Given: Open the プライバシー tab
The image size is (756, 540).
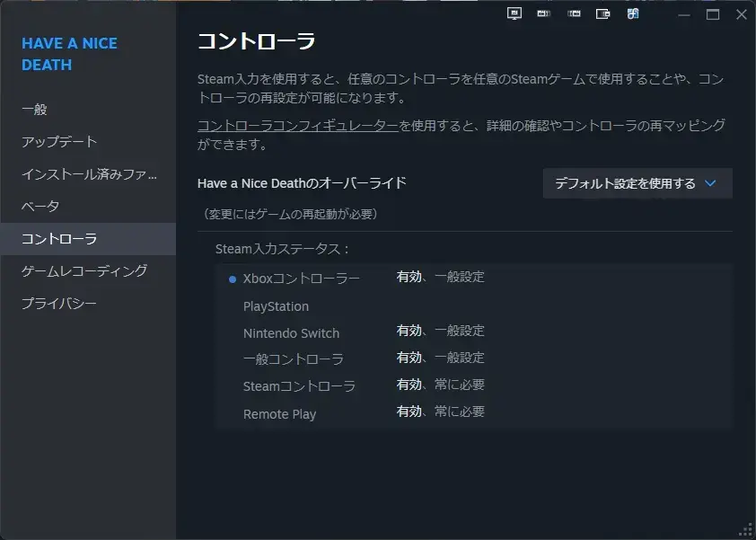Looking at the screenshot, I should [x=88, y=304].
